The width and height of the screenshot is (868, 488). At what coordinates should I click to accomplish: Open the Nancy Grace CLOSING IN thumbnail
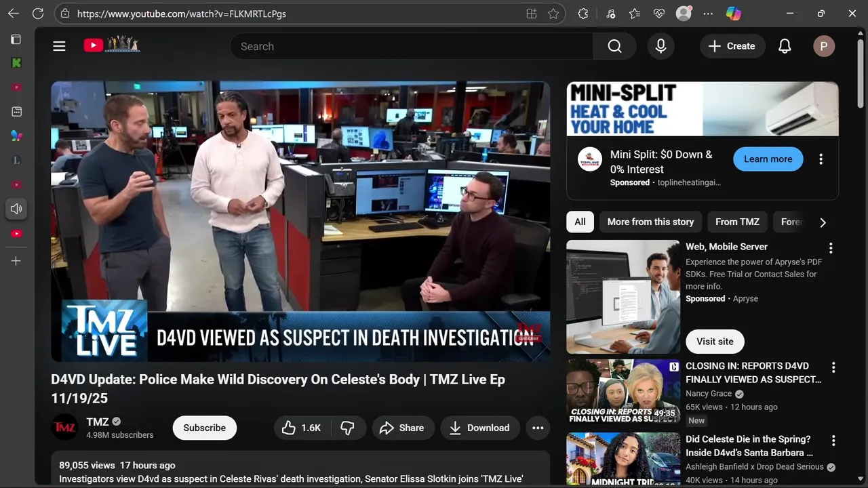pyautogui.click(x=623, y=391)
